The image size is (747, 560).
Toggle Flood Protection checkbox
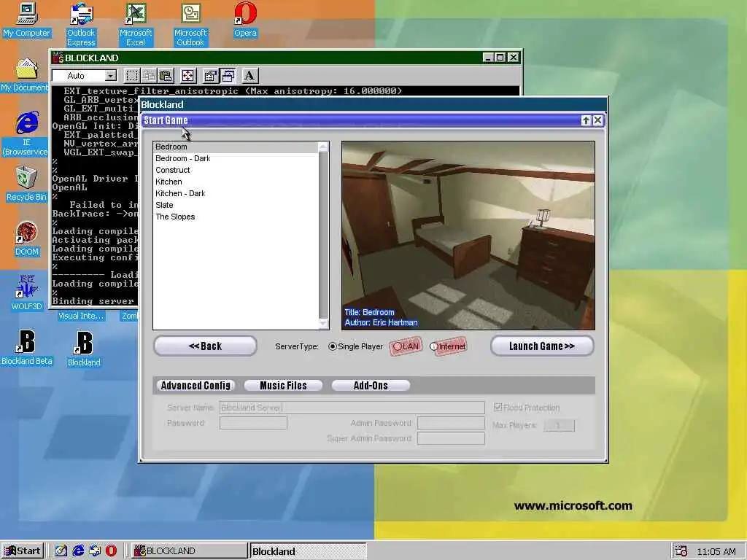click(x=498, y=407)
